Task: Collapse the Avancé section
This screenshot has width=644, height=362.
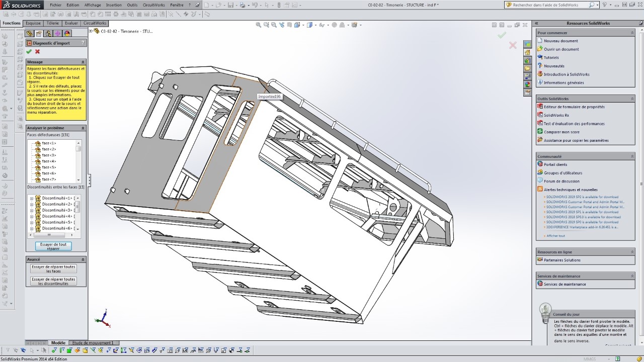Action: 83,259
